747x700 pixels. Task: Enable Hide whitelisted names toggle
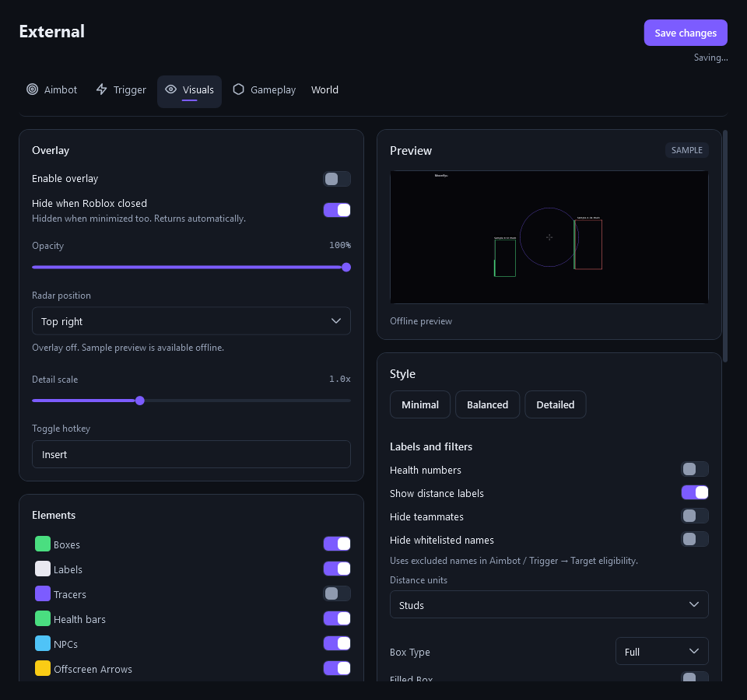(x=695, y=539)
